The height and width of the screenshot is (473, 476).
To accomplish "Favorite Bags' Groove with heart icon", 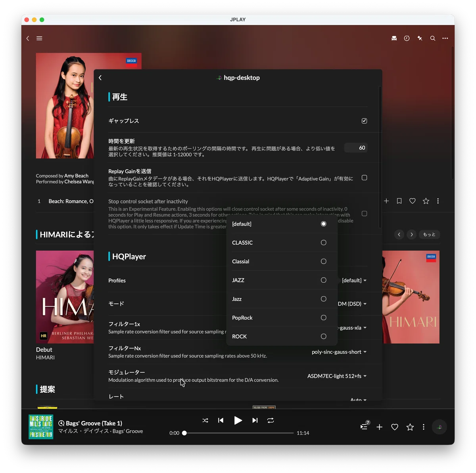I will point(395,427).
